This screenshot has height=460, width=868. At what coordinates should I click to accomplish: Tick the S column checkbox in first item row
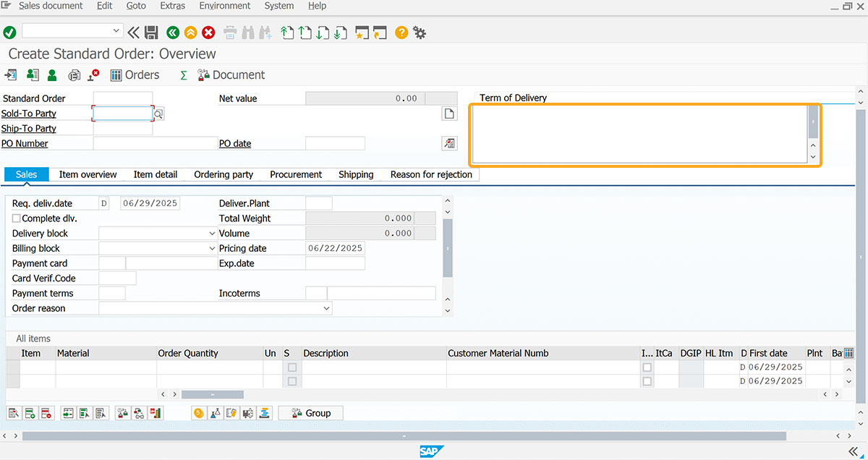(x=292, y=367)
